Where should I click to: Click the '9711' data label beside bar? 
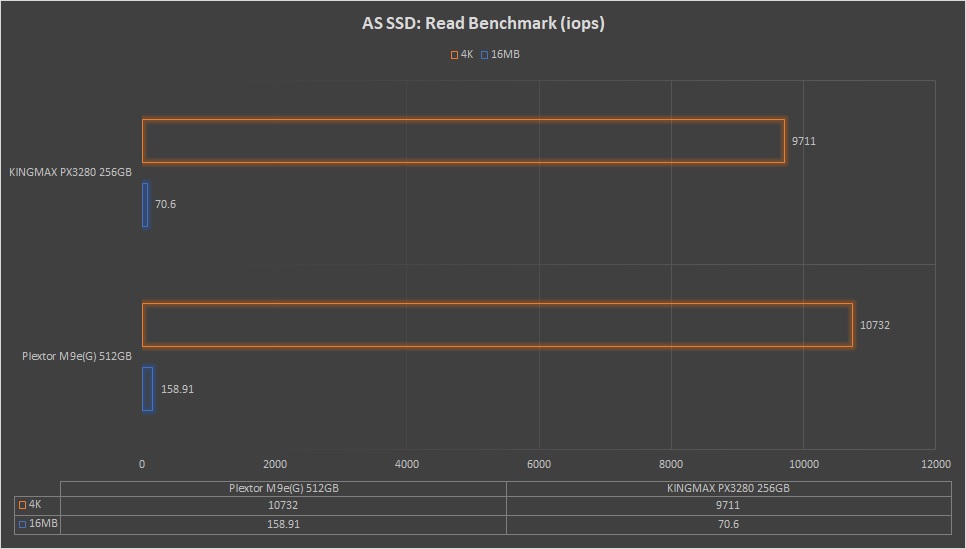coord(803,141)
